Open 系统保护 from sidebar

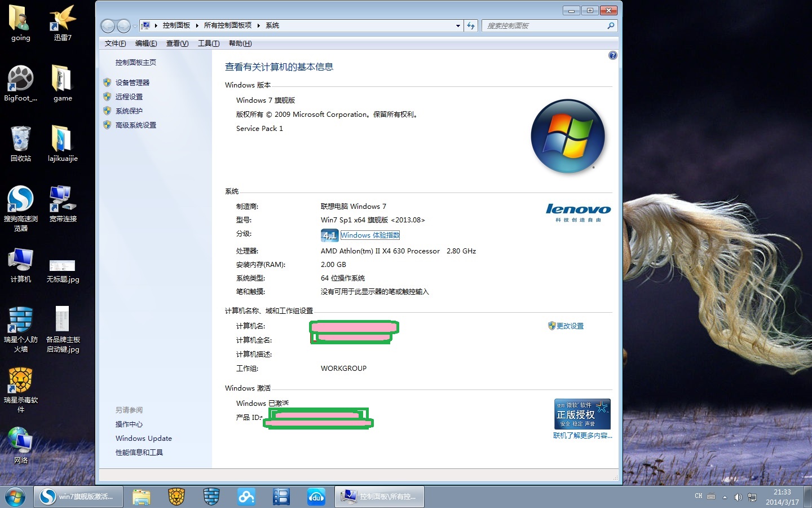(x=129, y=111)
